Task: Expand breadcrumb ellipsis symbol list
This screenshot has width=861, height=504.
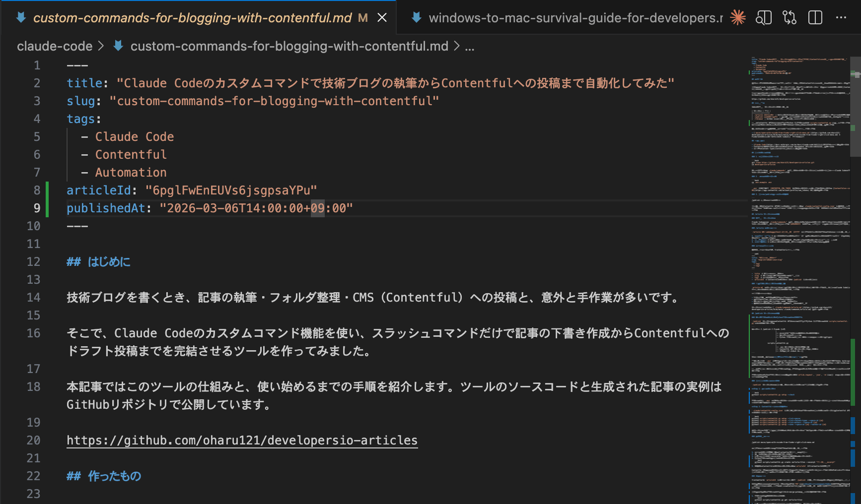Action: 470,46
